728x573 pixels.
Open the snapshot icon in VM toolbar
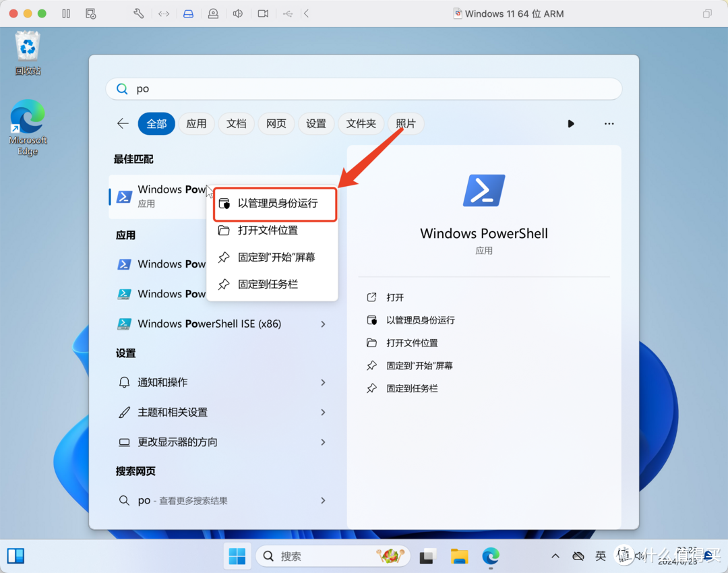point(91,13)
